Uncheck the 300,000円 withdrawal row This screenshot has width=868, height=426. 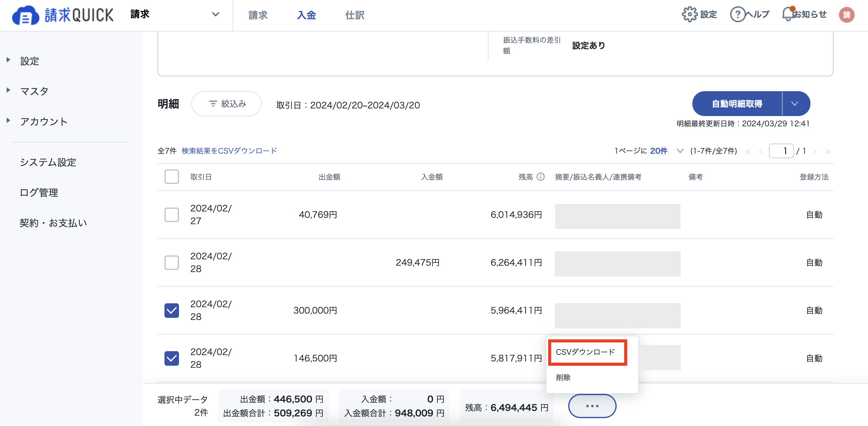171,310
